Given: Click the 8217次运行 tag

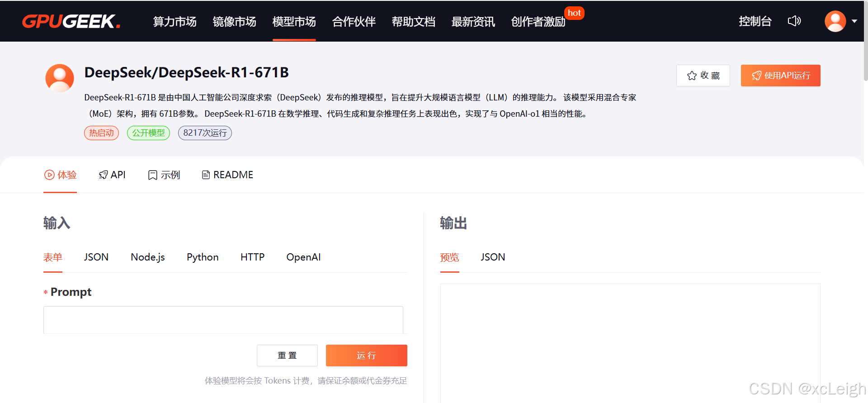Looking at the screenshot, I should [x=205, y=133].
